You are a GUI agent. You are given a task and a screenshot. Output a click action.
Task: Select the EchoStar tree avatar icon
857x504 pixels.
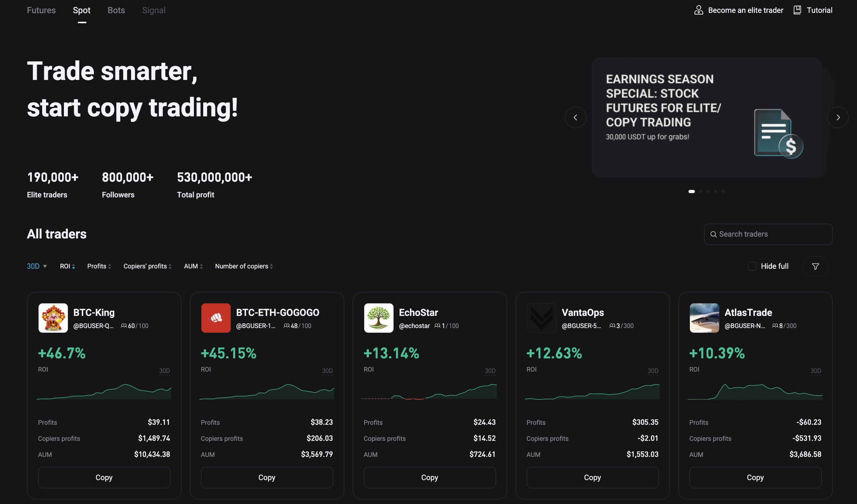[379, 318]
